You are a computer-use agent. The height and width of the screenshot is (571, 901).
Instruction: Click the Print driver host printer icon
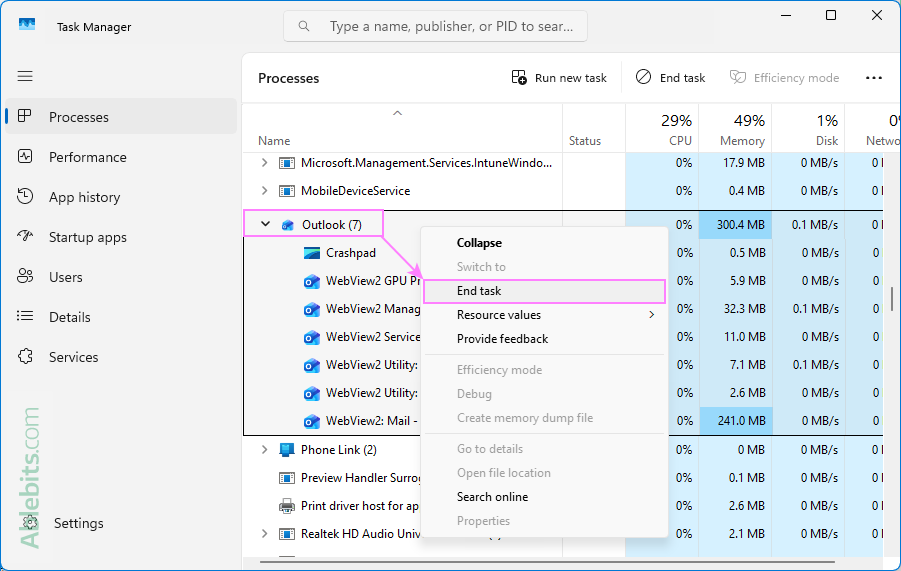point(286,506)
